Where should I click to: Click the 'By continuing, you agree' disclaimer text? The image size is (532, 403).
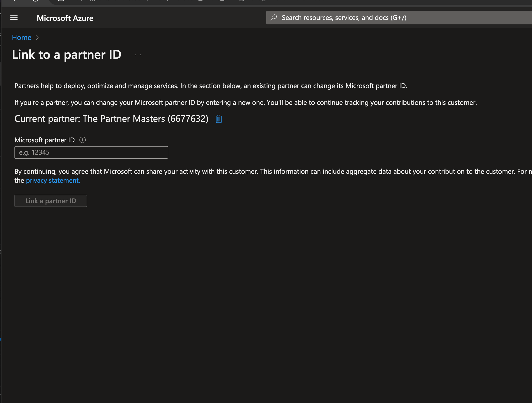(x=273, y=176)
